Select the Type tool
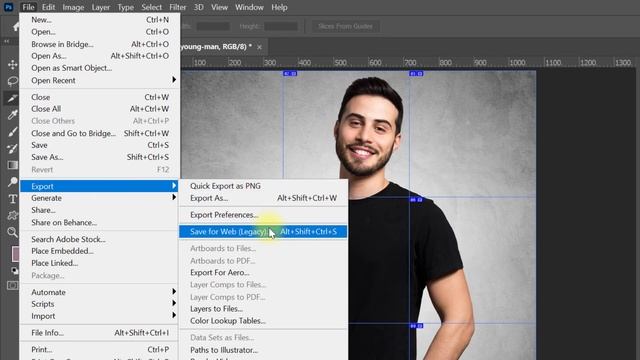Image resolution: width=640 pixels, height=360 pixels. pos(13,199)
